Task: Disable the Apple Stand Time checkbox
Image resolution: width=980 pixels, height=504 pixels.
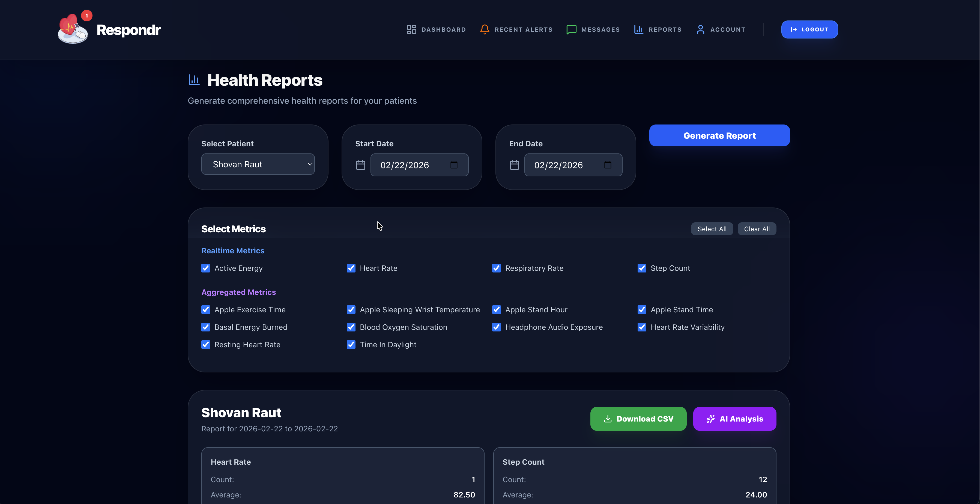Action: coord(642,310)
